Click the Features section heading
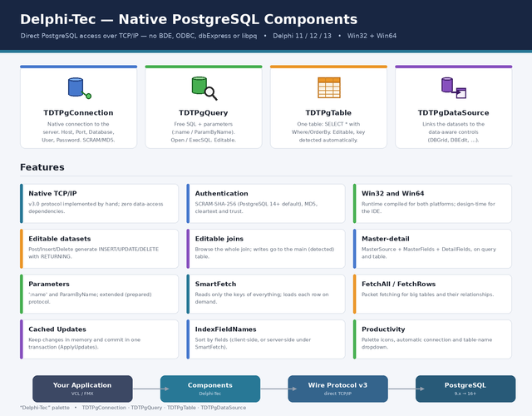The height and width of the screenshot is (416, 532). (42, 167)
